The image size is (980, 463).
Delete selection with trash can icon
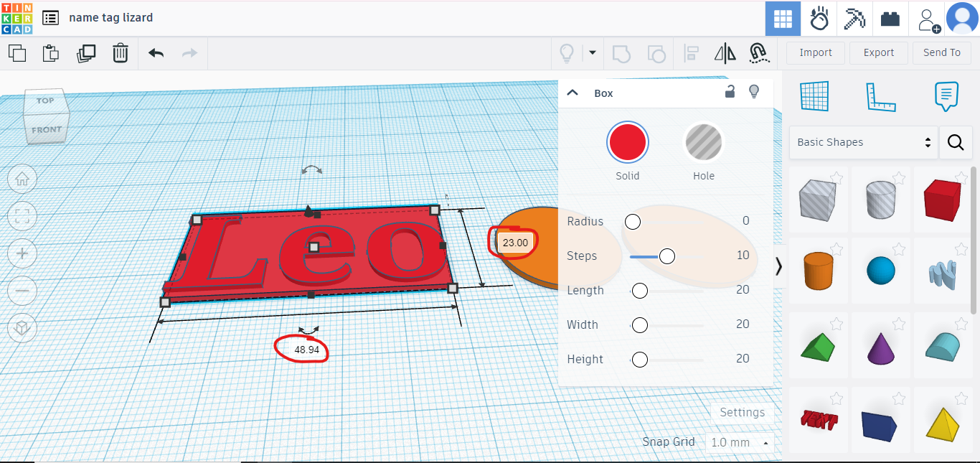(x=121, y=52)
